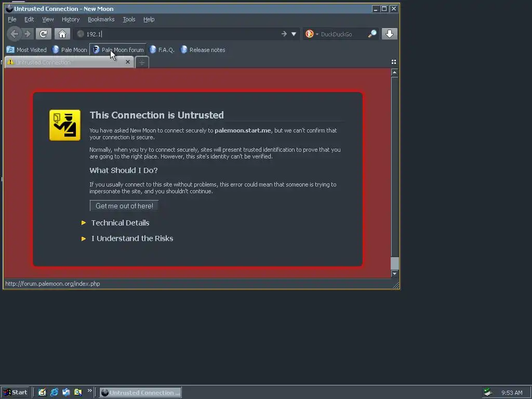Launch Outlook Express from quick launch
Viewport: 532px width, 399px height.
66,392
